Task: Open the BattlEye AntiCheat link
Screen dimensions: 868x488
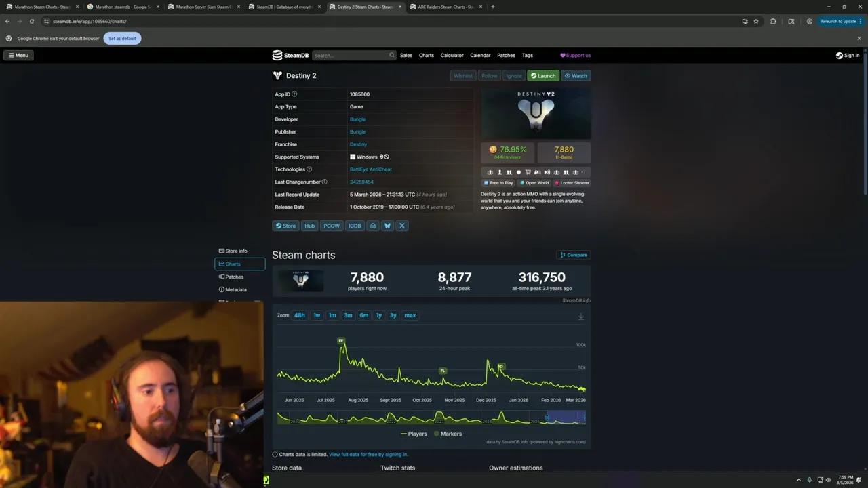Action: (x=370, y=169)
